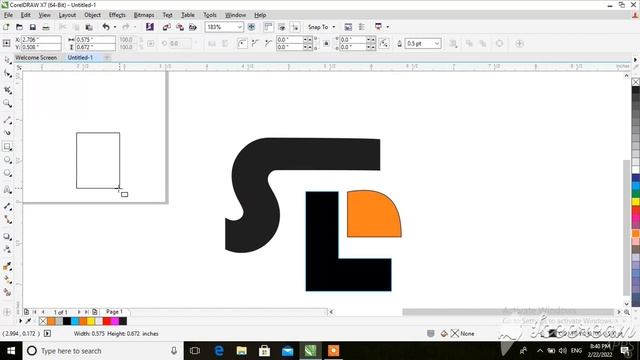Click the Export icon in the toolbar

coord(180,27)
